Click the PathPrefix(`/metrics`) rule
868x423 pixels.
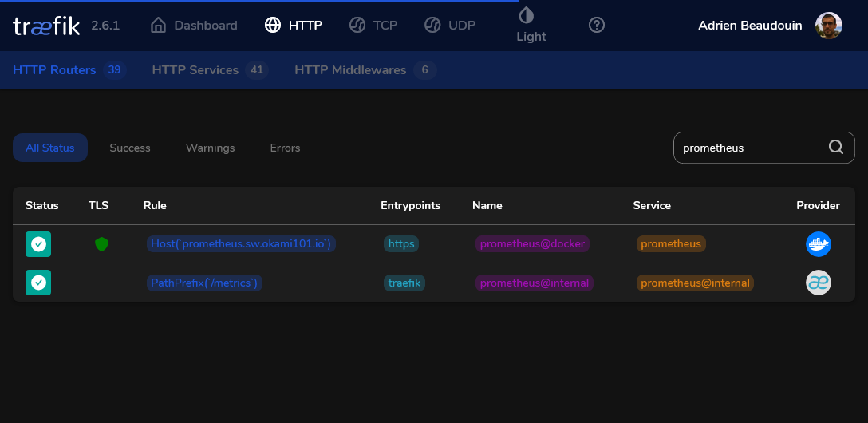coord(205,283)
